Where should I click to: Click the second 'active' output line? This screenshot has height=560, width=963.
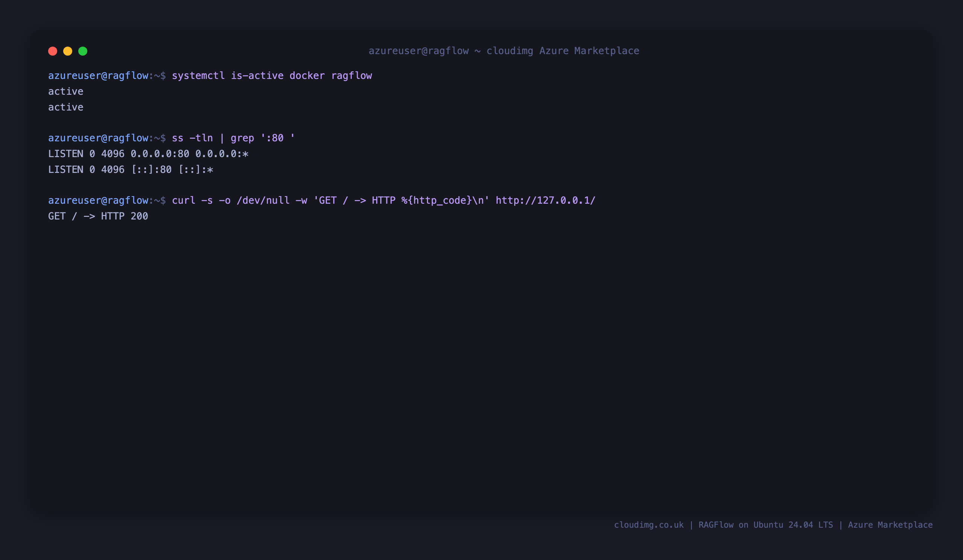point(66,107)
